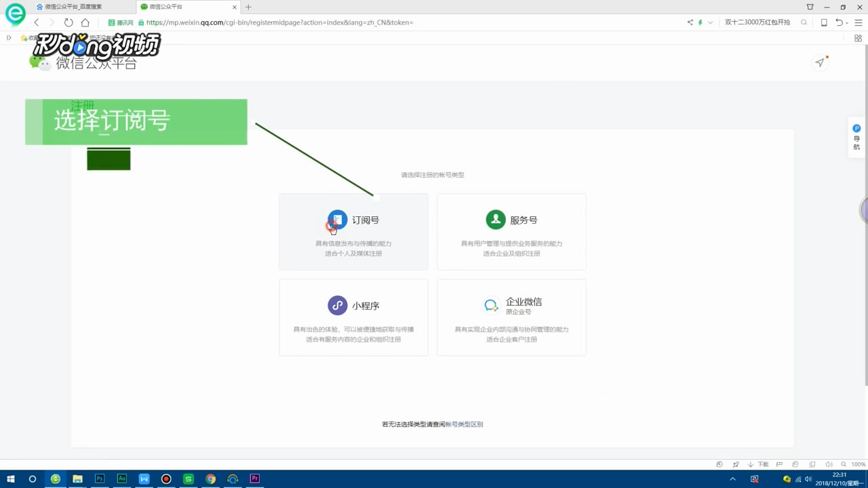Open the browser hamburger menu
868x488 pixels.
(858, 22)
